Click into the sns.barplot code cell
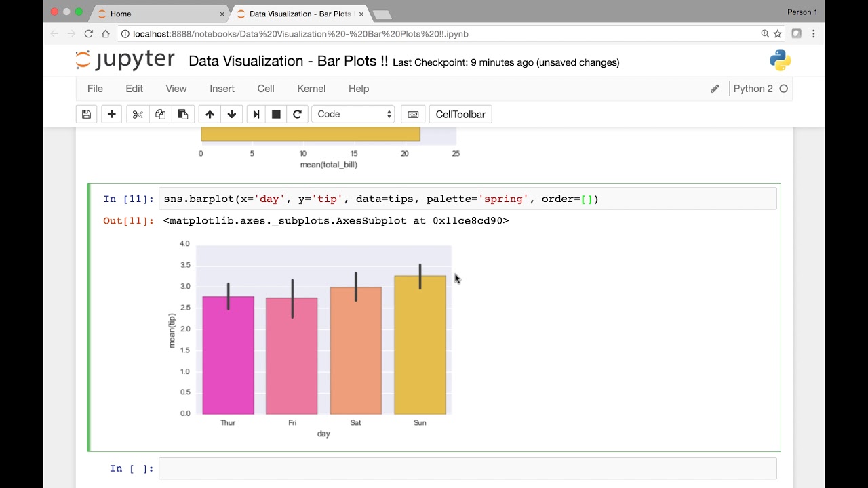This screenshot has height=488, width=868. [467, 199]
